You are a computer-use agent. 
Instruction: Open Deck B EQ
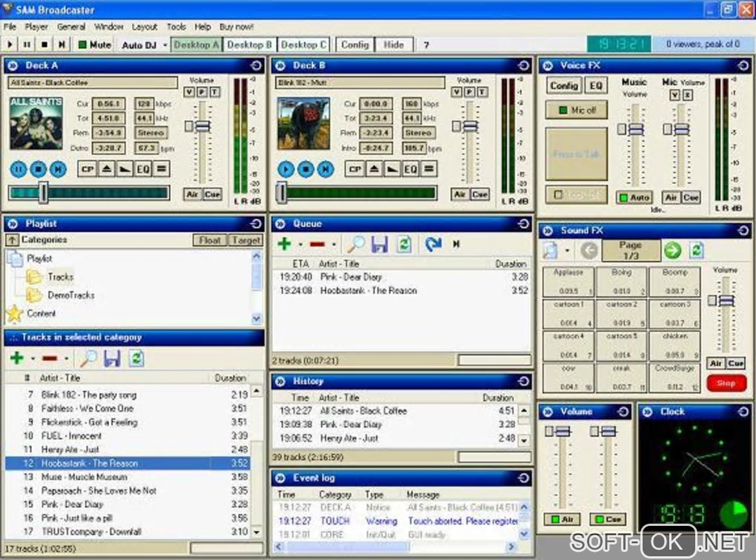411,169
